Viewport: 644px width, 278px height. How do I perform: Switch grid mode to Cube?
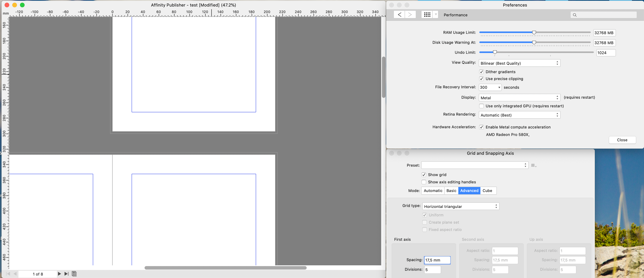coord(488,191)
